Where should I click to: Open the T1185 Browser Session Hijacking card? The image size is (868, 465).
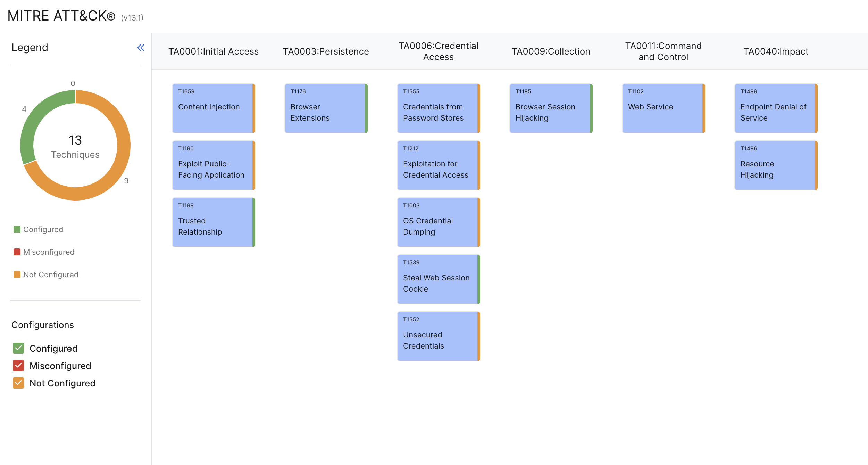pyautogui.click(x=551, y=108)
